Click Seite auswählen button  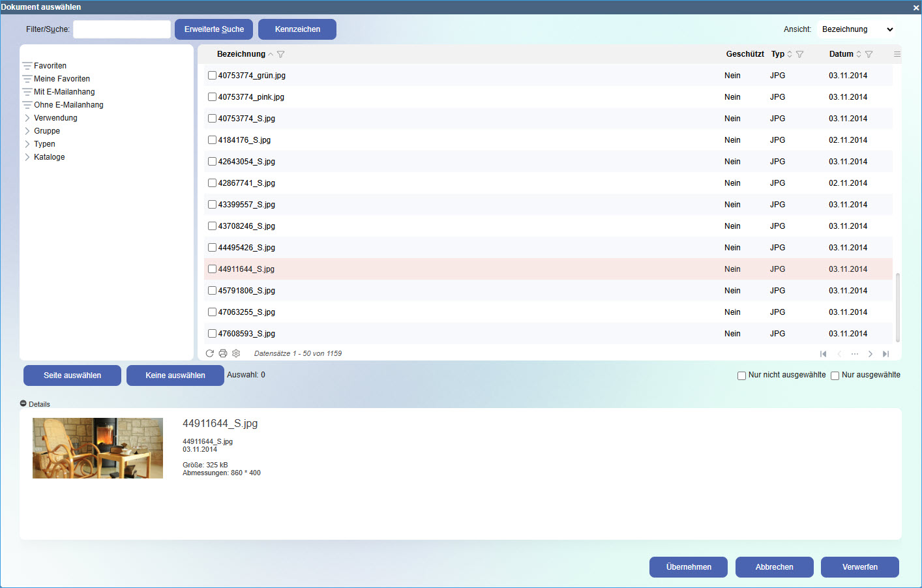[72, 375]
